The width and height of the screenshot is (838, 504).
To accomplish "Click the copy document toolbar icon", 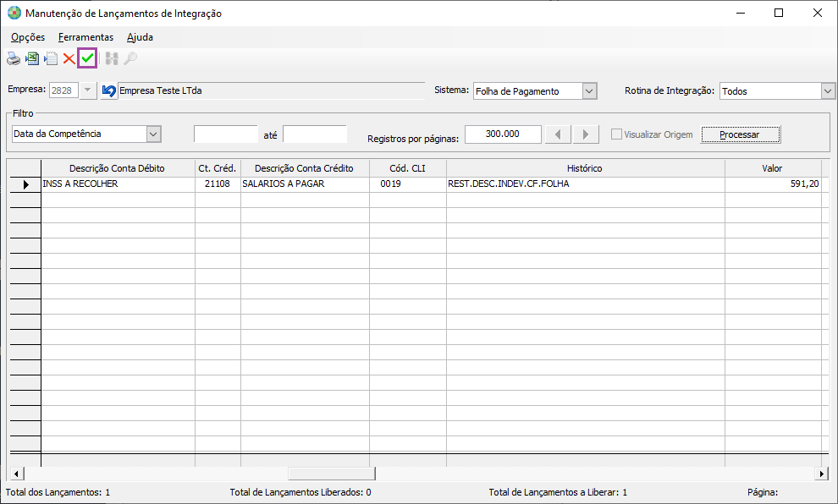I will 51,58.
